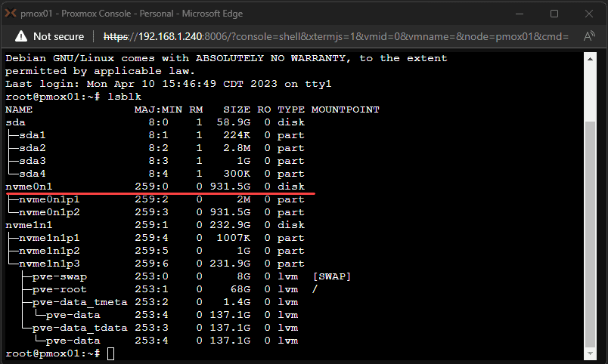
Task: Click the 'nvme1n1p3' partition name
Action: click(x=49, y=264)
